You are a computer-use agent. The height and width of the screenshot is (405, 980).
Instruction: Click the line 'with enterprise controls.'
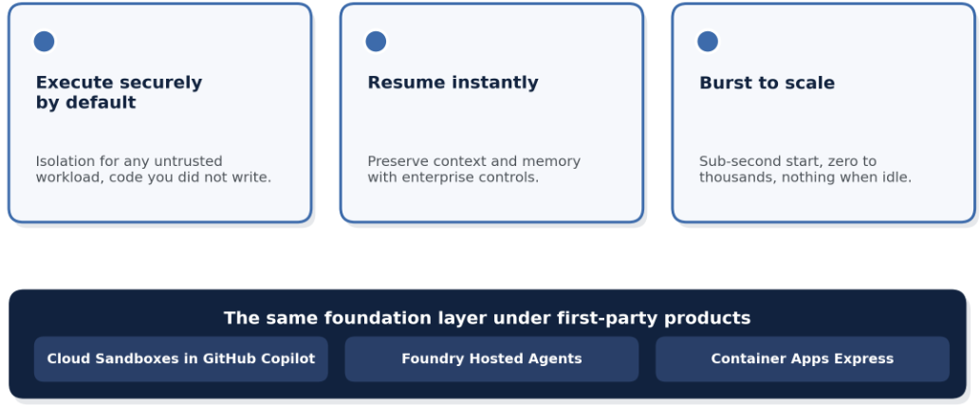point(453,177)
